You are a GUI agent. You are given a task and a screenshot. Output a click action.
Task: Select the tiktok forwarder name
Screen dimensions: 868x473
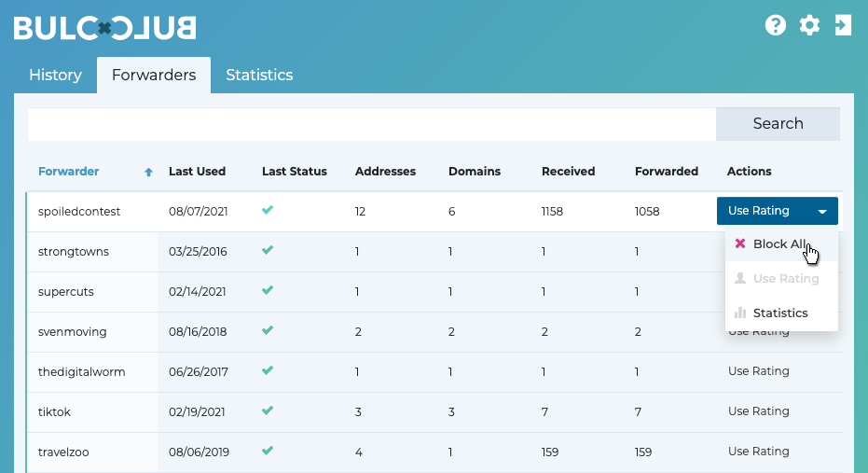click(x=54, y=412)
